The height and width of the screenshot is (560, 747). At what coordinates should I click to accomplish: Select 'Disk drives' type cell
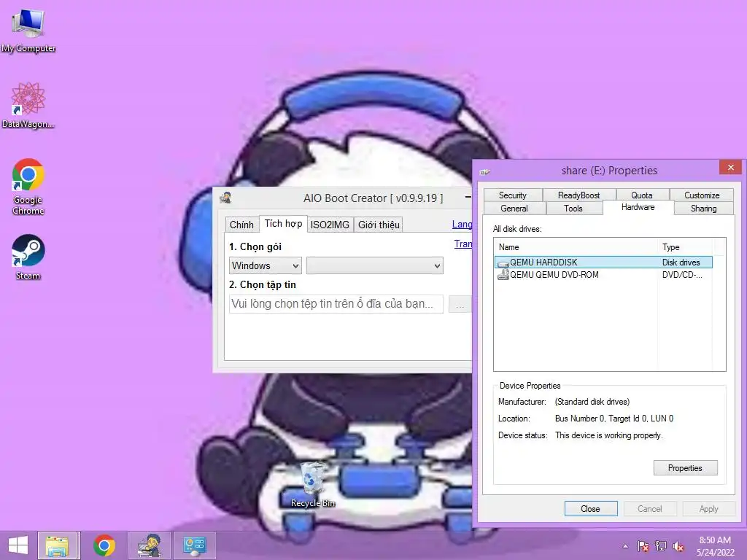tap(681, 262)
